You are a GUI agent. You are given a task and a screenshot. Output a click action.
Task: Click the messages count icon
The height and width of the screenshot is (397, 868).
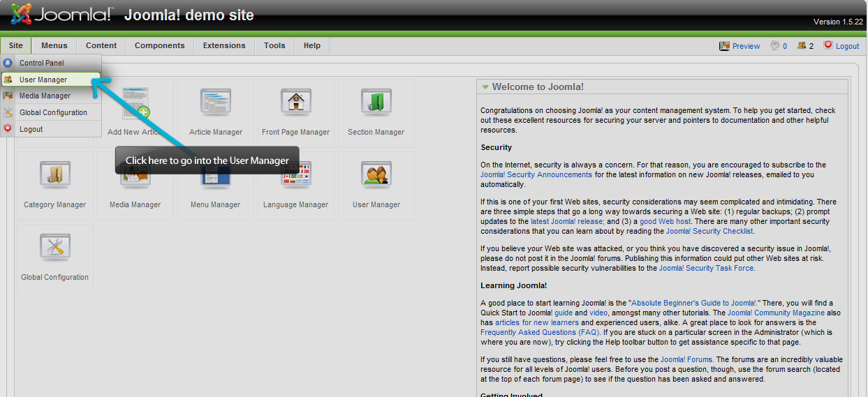click(774, 45)
